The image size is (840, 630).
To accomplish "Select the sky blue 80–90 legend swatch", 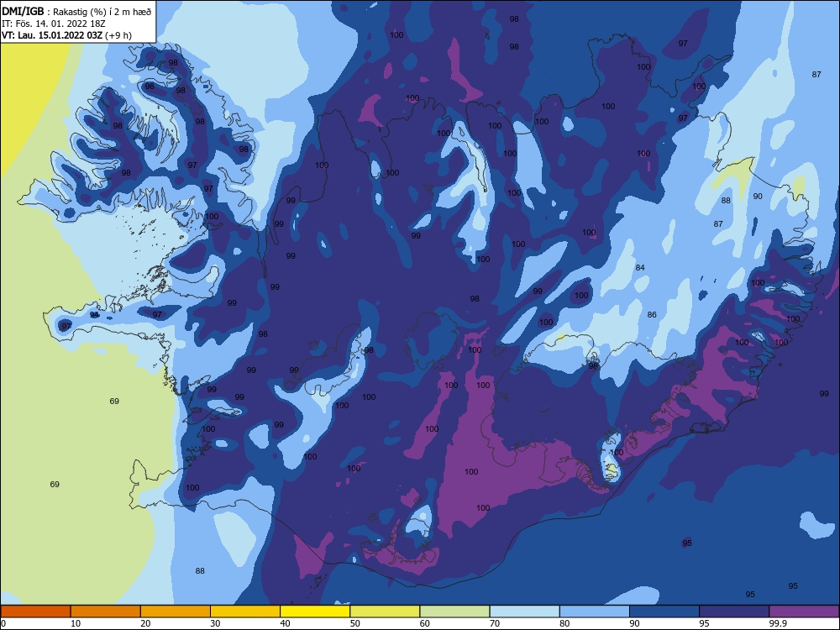I will tap(595, 612).
